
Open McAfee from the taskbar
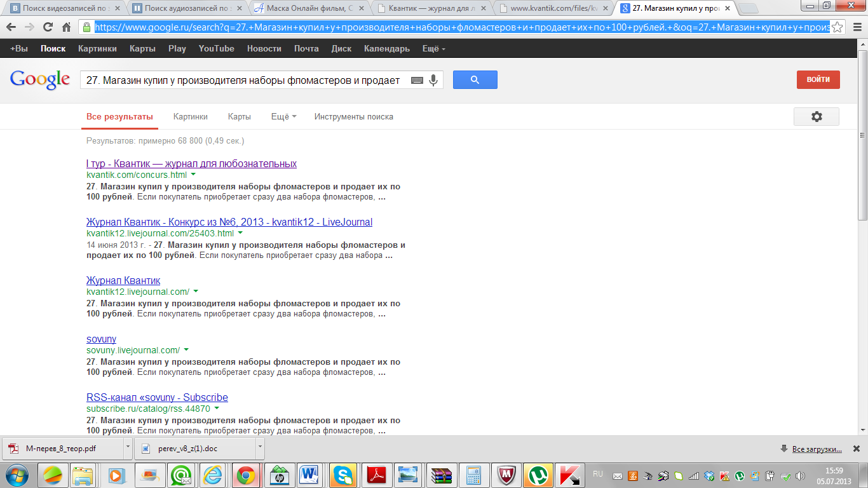[506, 475]
